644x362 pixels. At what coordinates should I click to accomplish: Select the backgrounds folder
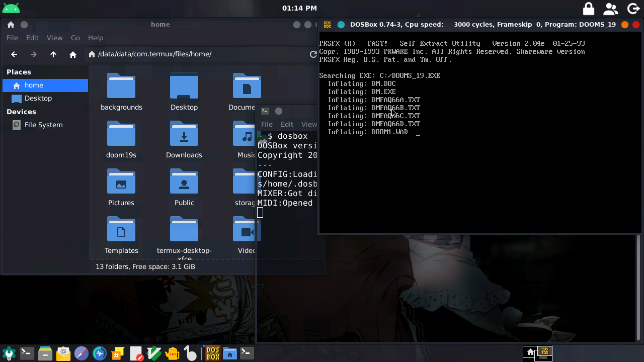point(121,92)
